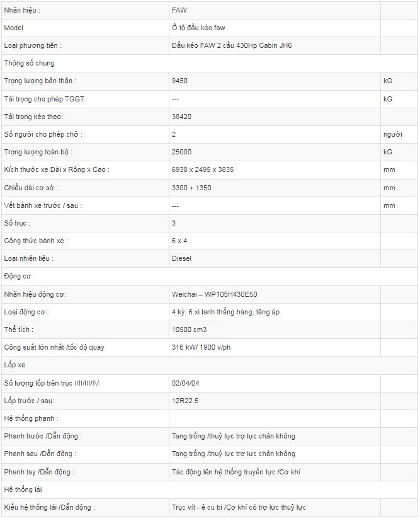The width and height of the screenshot is (420, 521).
Task: Click the 25000 gross weight value
Action: coord(181,152)
